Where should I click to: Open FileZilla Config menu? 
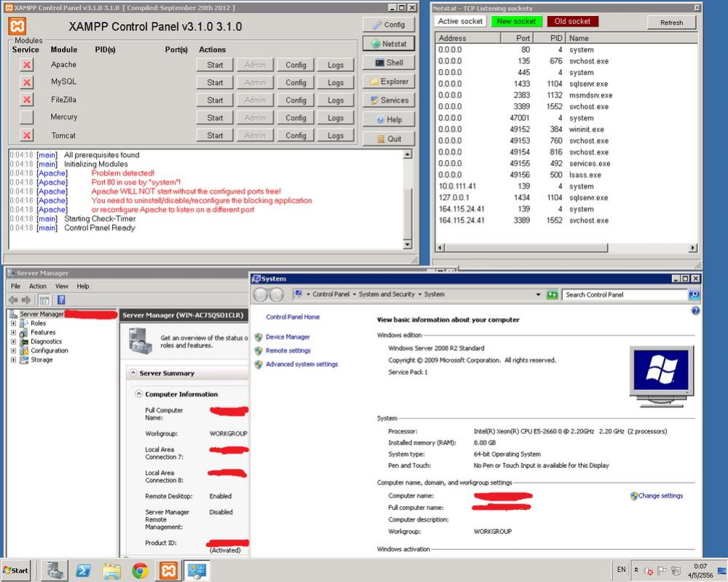point(296,100)
